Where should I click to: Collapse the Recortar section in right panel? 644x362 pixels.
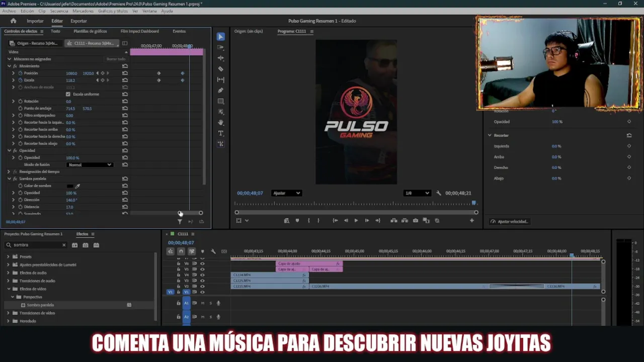490,135
